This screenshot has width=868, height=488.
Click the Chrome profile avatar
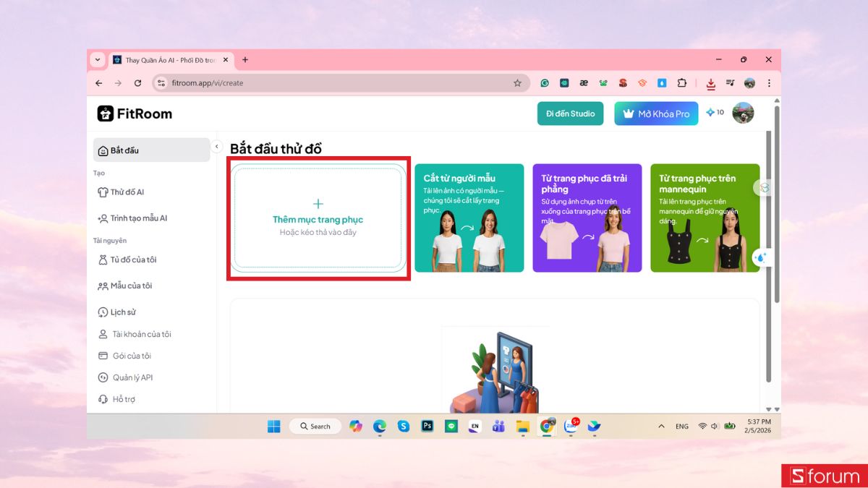click(749, 83)
